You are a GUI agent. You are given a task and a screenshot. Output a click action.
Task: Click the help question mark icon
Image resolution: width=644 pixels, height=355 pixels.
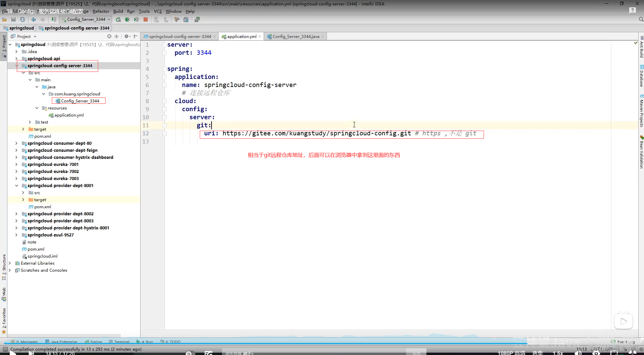point(633,10)
